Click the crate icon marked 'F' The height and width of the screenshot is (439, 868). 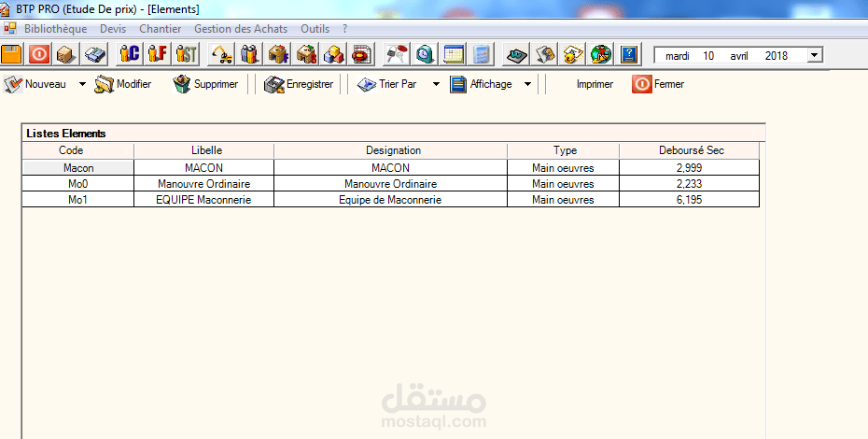(278, 54)
